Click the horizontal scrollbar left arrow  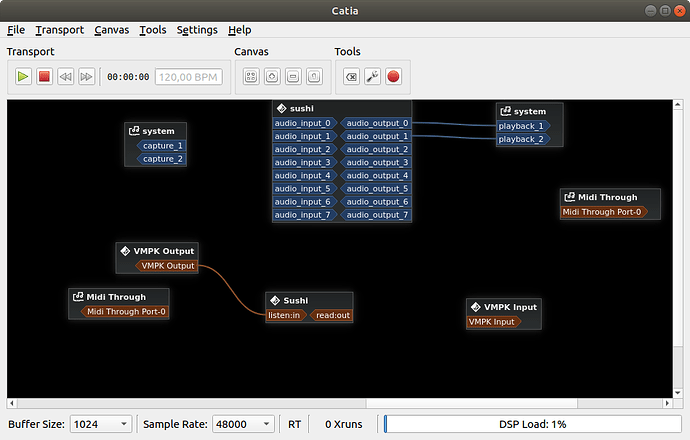coord(12,403)
